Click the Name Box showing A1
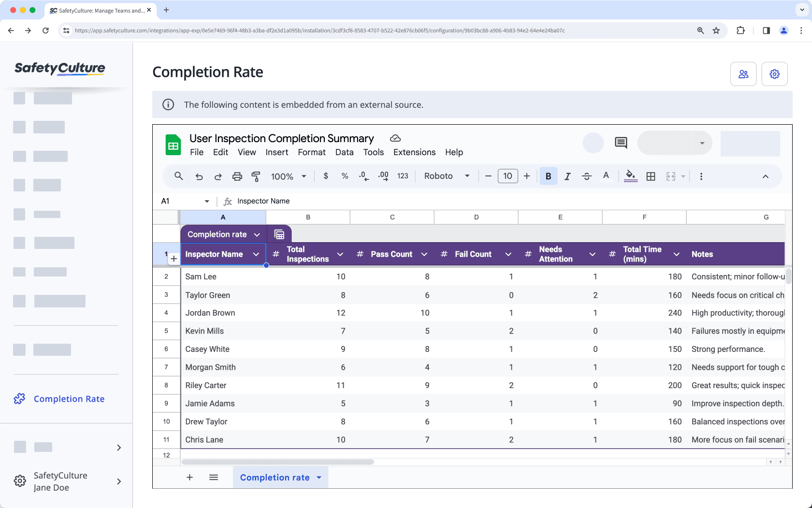This screenshot has width=812, height=508. tap(184, 201)
